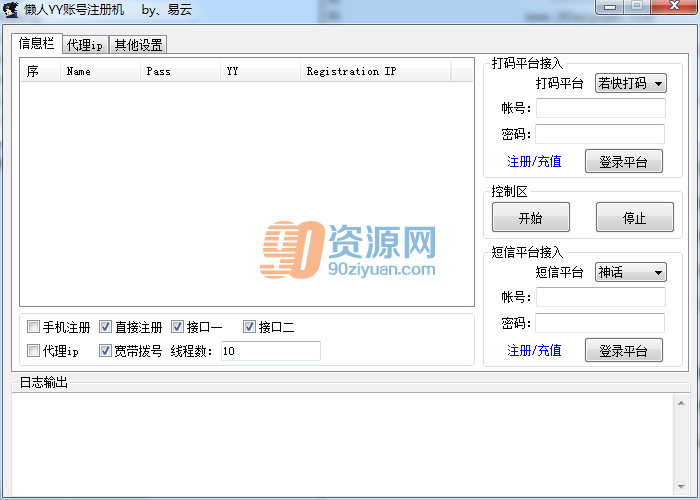Enable the 代理ip checkbox

(x=33, y=350)
